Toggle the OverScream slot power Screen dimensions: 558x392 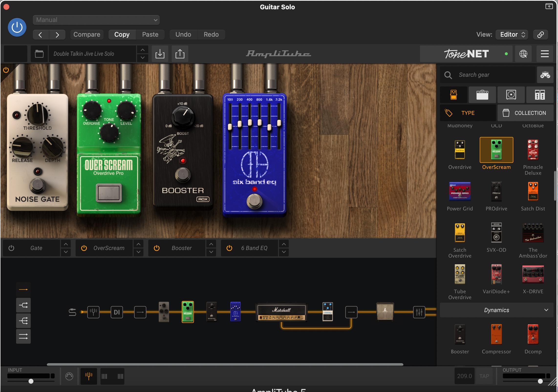coord(84,248)
